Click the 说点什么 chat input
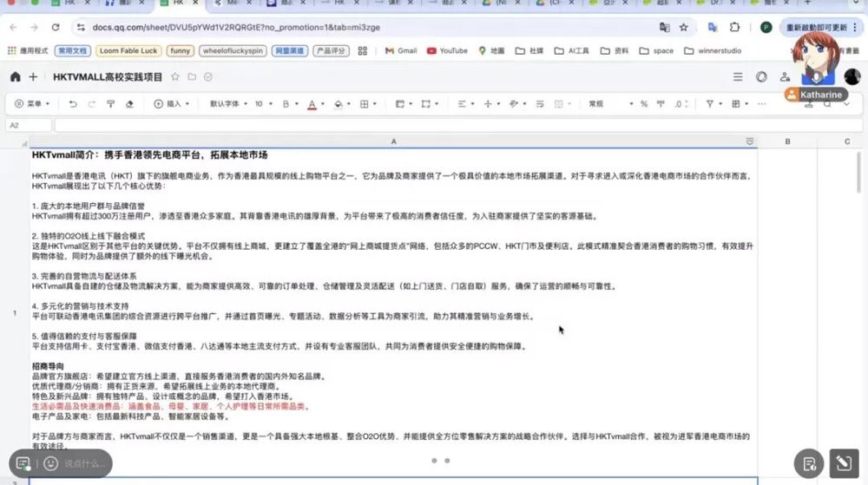 pos(84,463)
